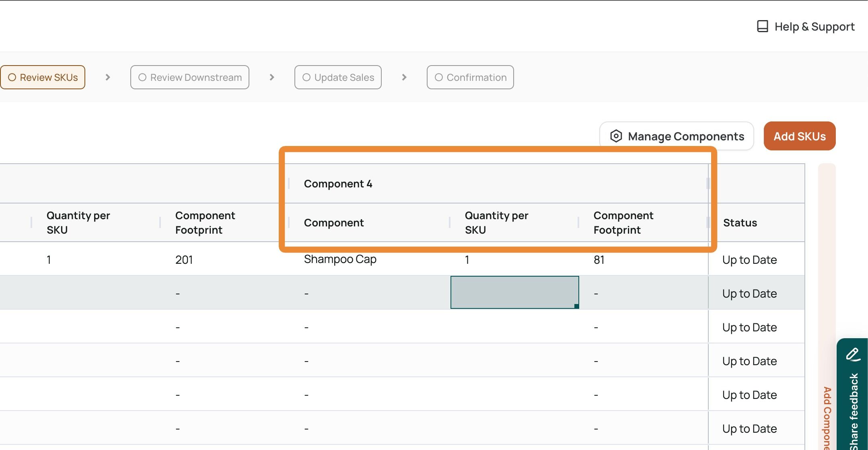Click the pencil icon on Share feedback
Image resolution: width=868 pixels, height=450 pixels.
point(853,355)
